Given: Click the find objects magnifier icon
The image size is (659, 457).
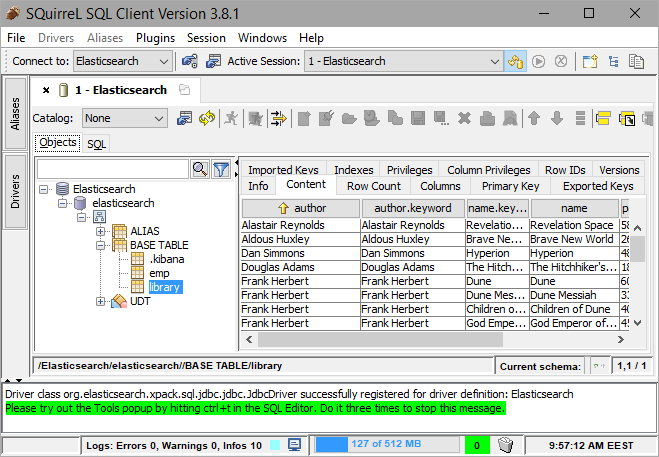Looking at the screenshot, I should [199, 169].
